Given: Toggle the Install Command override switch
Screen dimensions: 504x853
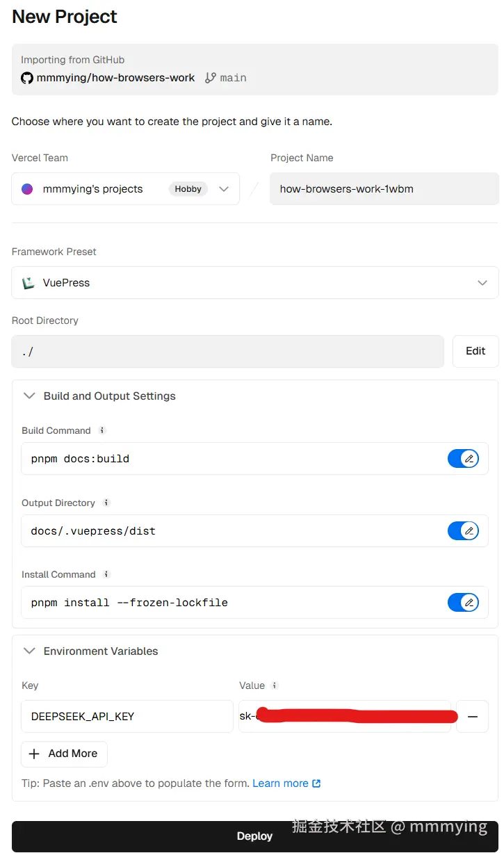Looking at the screenshot, I should 463,603.
